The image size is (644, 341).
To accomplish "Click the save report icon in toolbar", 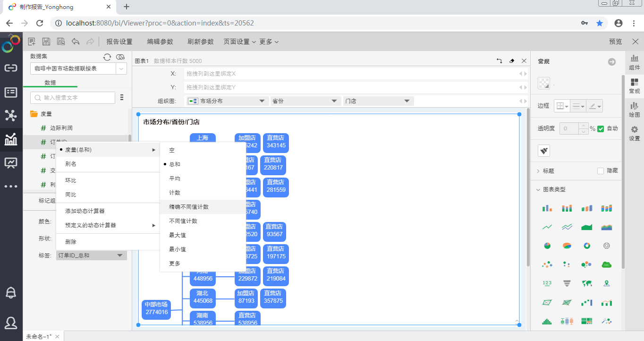I will coord(46,41).
